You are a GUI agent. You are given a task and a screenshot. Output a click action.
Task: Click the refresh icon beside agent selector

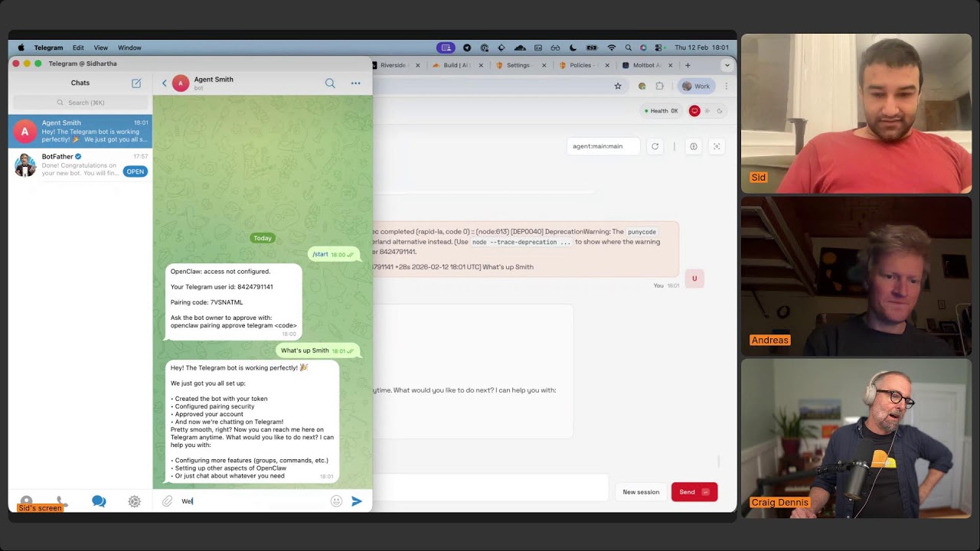tap(655, 146)
